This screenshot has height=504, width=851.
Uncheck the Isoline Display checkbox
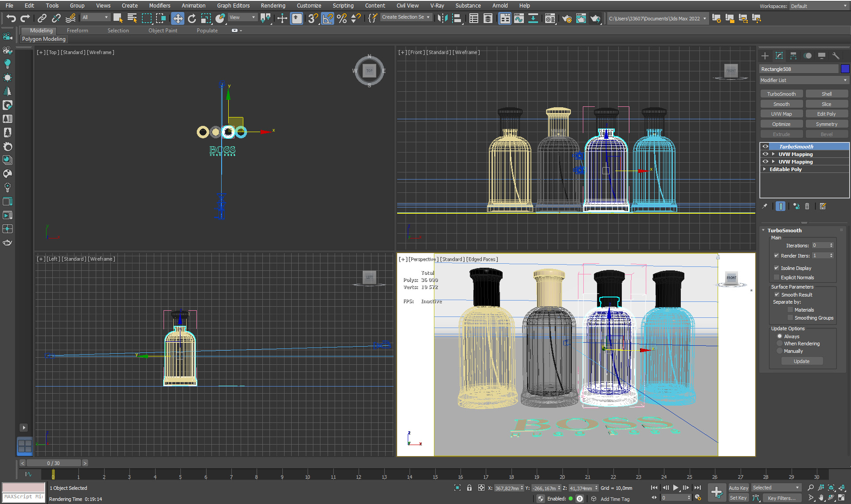(777, 268)
